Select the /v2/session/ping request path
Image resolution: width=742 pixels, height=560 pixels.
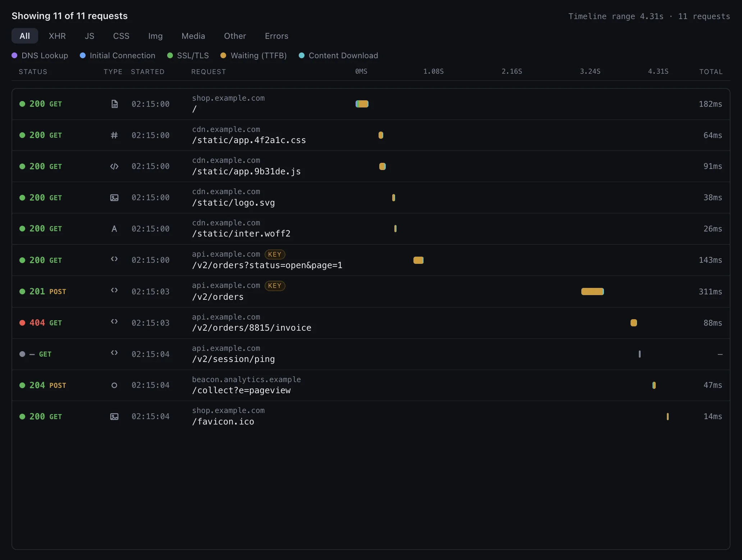tap(233, 359)
